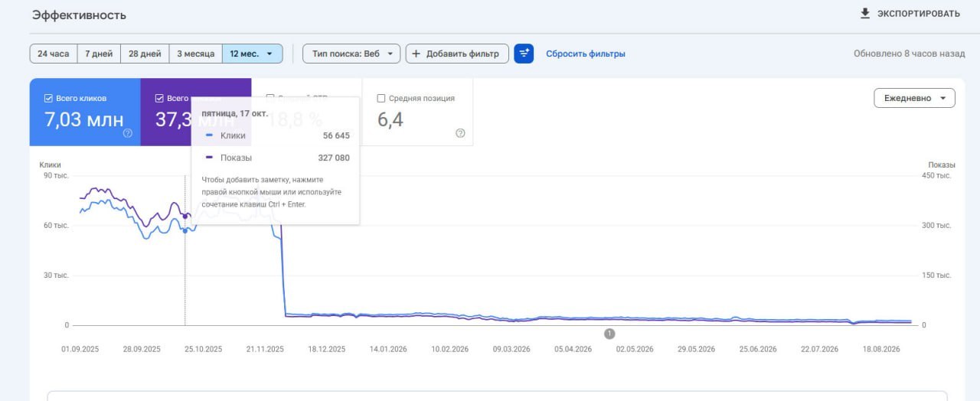Click the Показы right axis title
The width and height of the screenshot is (980, 401).
pyautogui.click(x=942, y=165)
